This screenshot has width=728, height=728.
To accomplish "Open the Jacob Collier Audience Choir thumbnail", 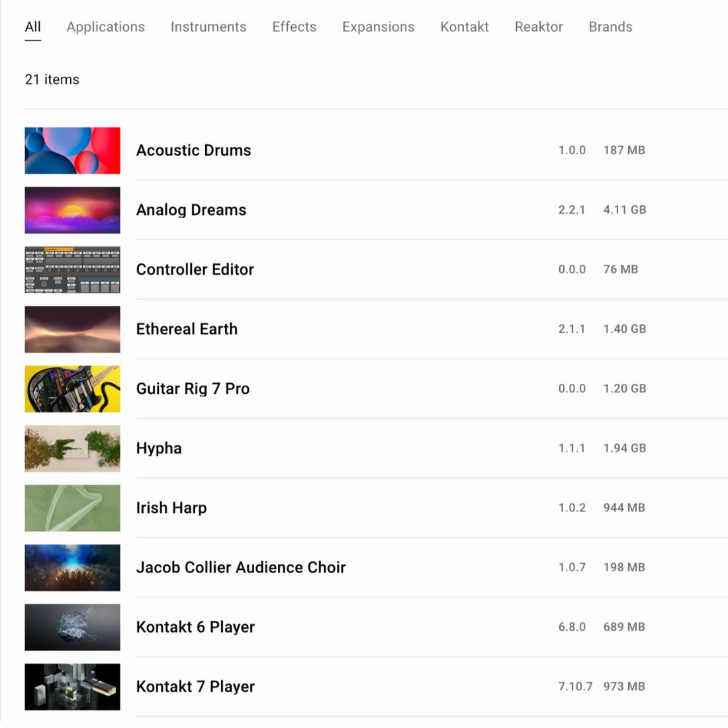I will coord(72,568).
